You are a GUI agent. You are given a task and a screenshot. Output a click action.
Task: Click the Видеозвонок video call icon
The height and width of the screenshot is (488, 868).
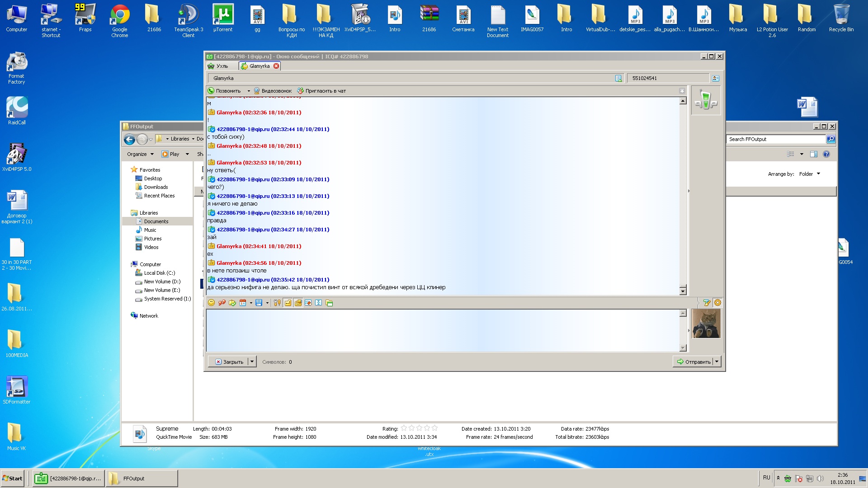[x=257, y=91]
